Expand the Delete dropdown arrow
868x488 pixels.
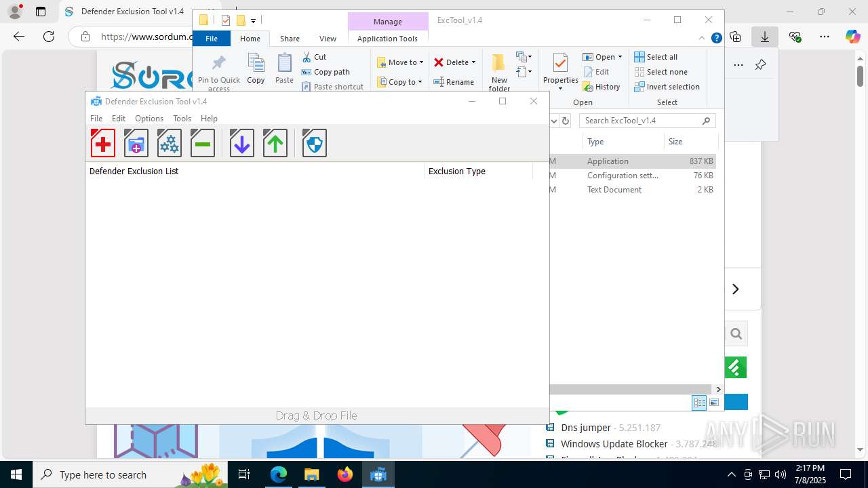[x=473, y=62]
